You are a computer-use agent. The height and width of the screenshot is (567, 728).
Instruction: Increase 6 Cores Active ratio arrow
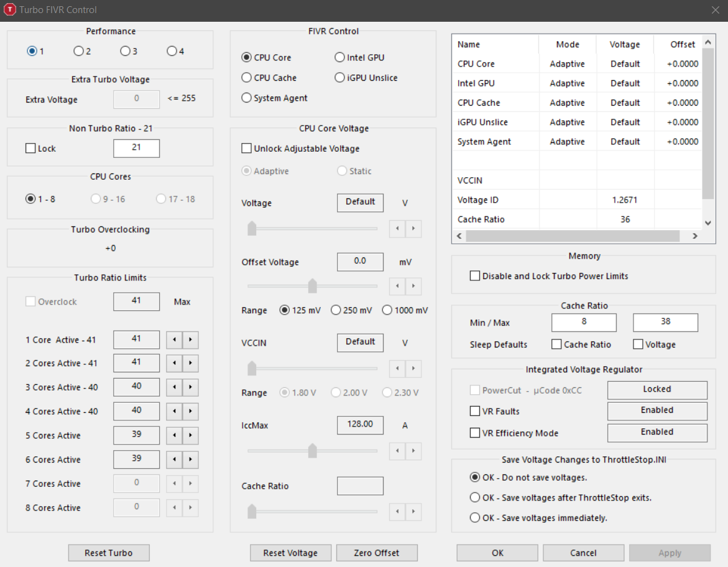coord(190,459)
